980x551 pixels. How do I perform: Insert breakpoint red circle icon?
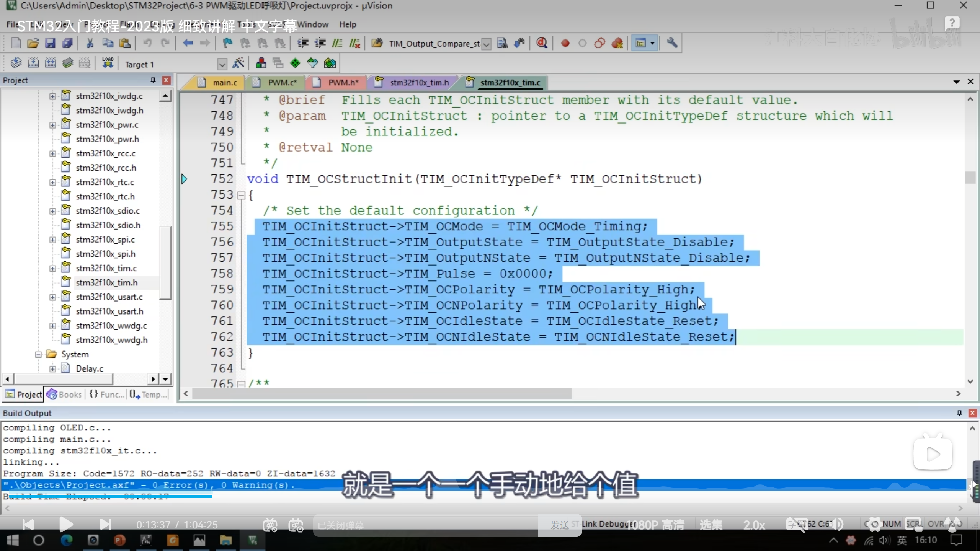pyautogui.click(x=565, y=43)
